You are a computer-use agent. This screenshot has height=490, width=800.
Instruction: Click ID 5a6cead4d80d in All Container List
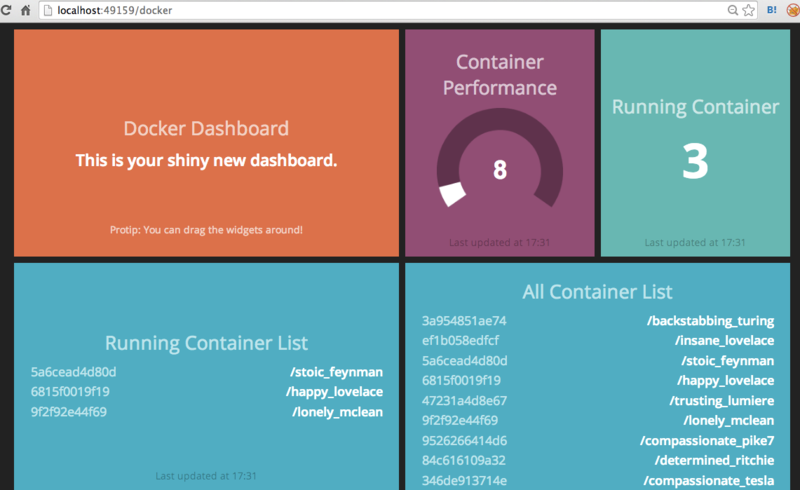pyautogui.click(x=465, y=361)
